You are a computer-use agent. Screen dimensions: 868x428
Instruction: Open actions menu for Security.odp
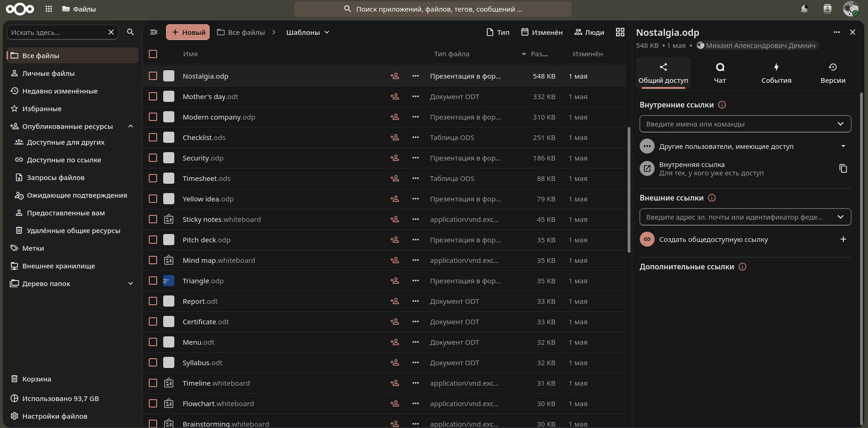[x=416, y=158]
